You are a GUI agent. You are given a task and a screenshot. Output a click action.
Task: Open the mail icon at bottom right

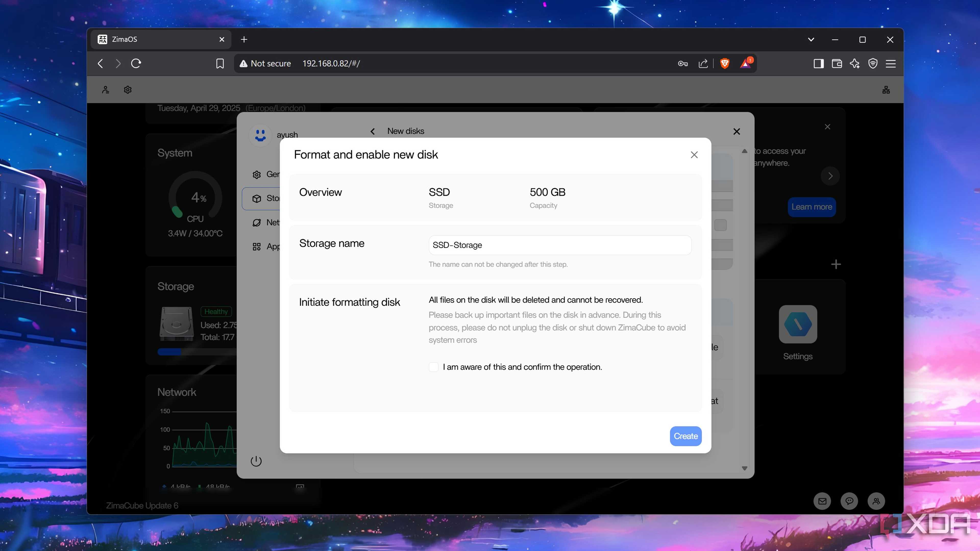pos(822,501)
